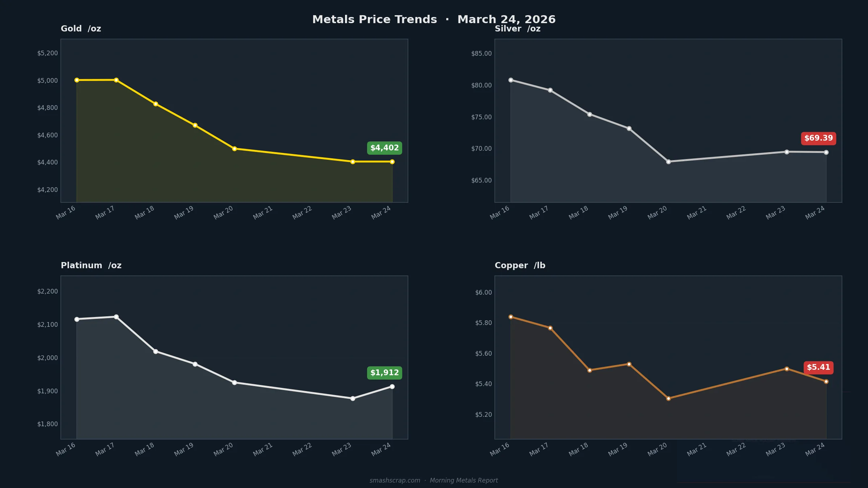Image resolution: width=868 pixels, height=488 pixels.
Task: Click the Silver /oz chart title
Action: pos(518,29)
